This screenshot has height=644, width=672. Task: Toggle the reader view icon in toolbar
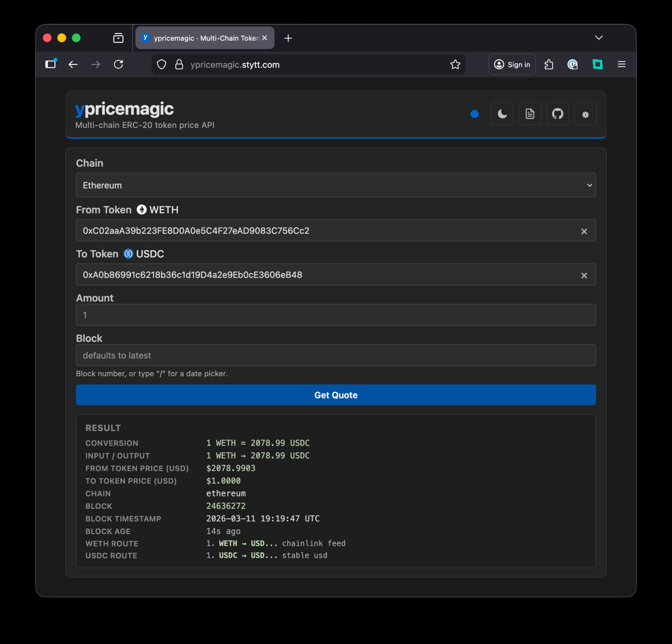(572, 64)
